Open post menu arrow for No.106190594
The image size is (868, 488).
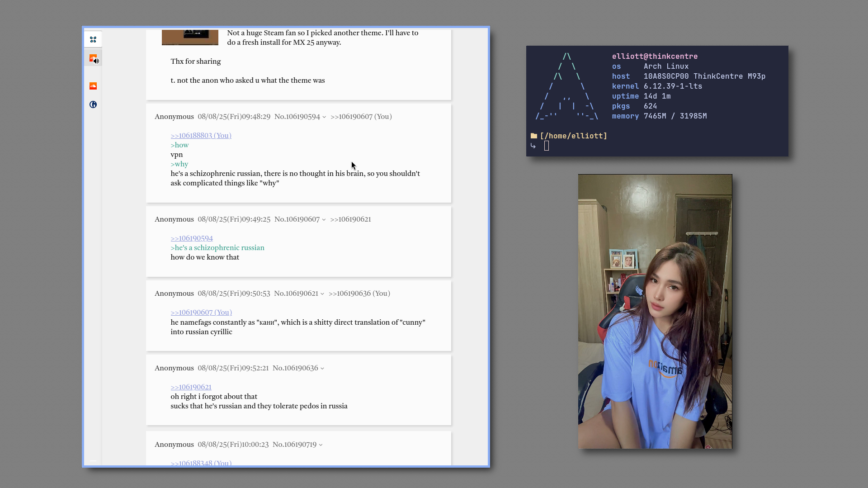pos(324,117)
